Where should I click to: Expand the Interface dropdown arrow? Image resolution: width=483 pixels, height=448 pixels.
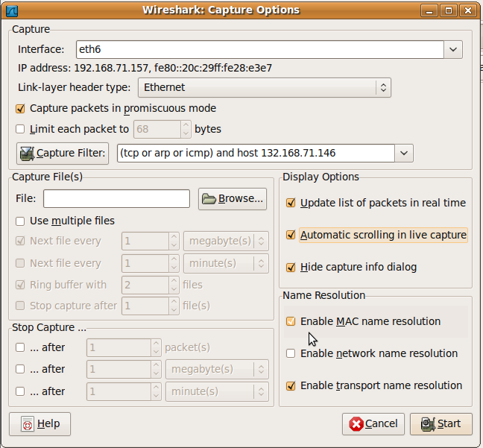pyautogui.click(x=453, y=50)
